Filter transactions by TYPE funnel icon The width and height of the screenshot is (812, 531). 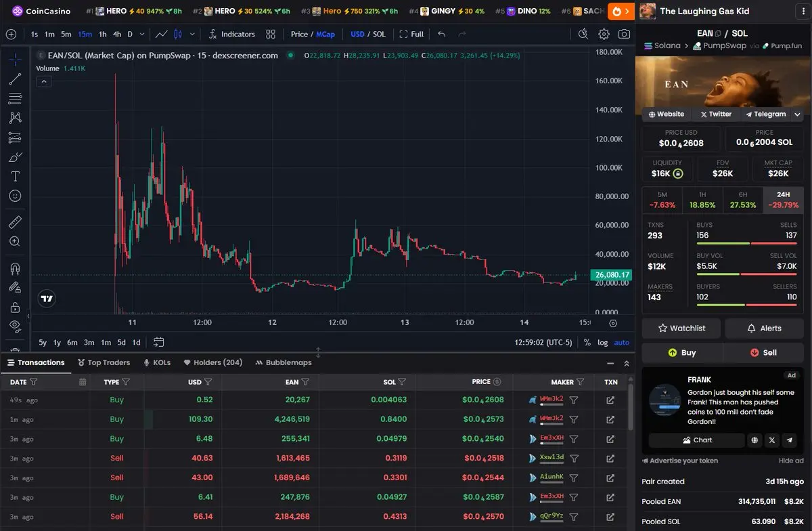point(126,382)
